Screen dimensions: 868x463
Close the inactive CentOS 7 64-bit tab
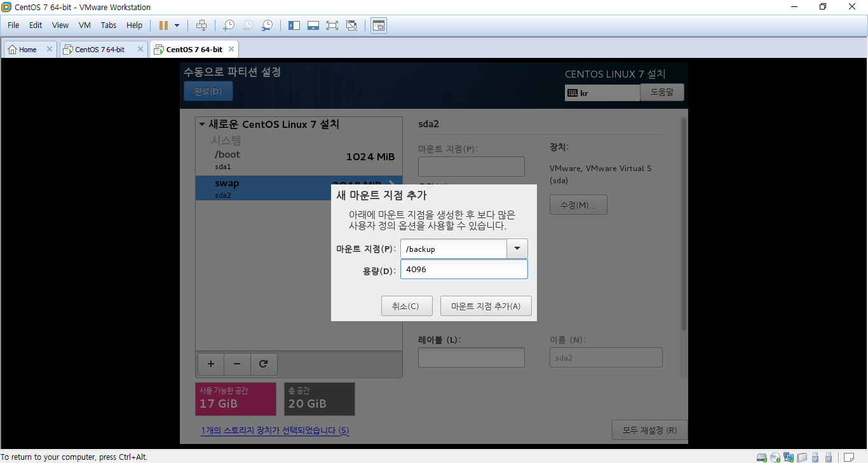140,49
